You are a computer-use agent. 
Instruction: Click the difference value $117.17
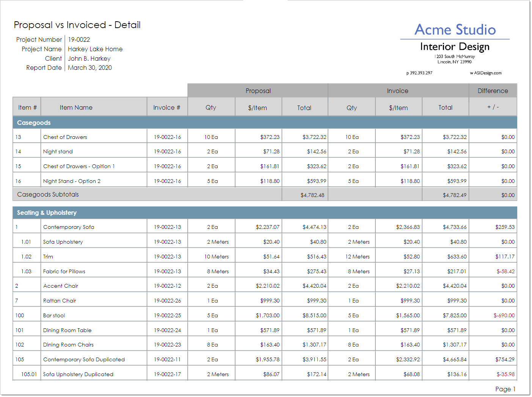coord(505,257)
